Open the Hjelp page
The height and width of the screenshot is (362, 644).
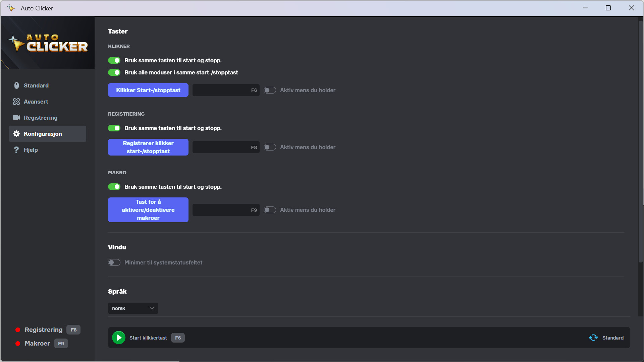point(48,150)
